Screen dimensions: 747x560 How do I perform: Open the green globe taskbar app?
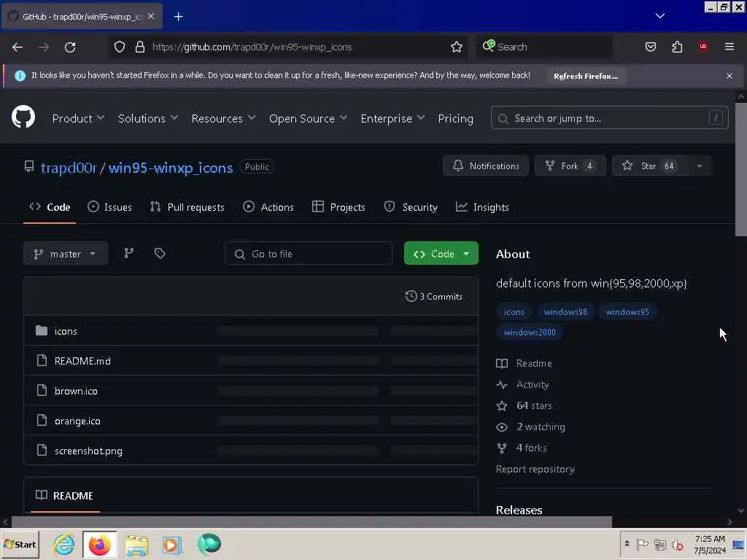coord(209,544)
